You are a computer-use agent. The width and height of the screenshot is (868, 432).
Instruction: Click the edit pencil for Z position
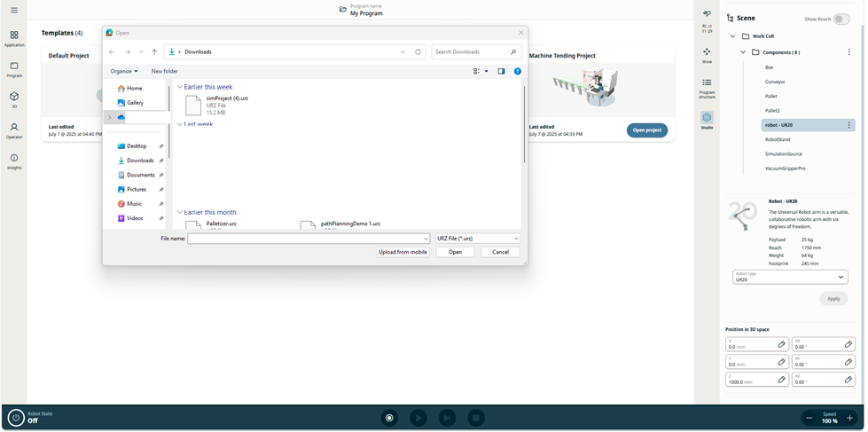point(781,380)
